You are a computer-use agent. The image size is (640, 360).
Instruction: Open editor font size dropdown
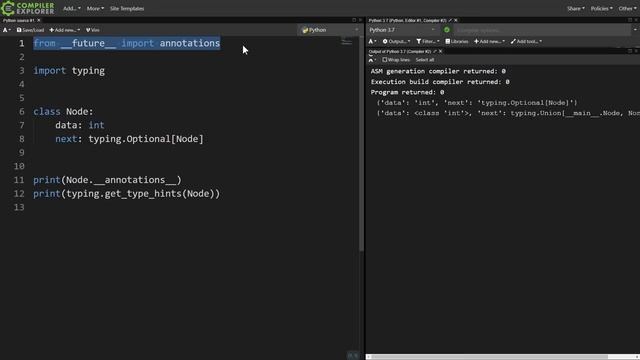pos(7,30)
